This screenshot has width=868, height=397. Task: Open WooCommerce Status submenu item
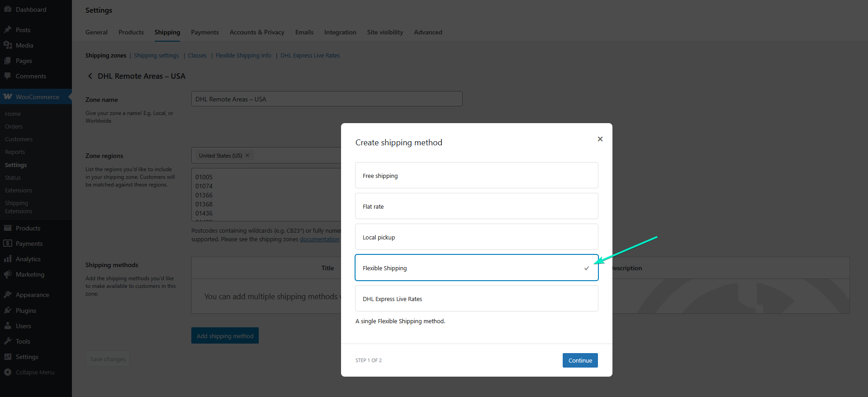[13, 177]
